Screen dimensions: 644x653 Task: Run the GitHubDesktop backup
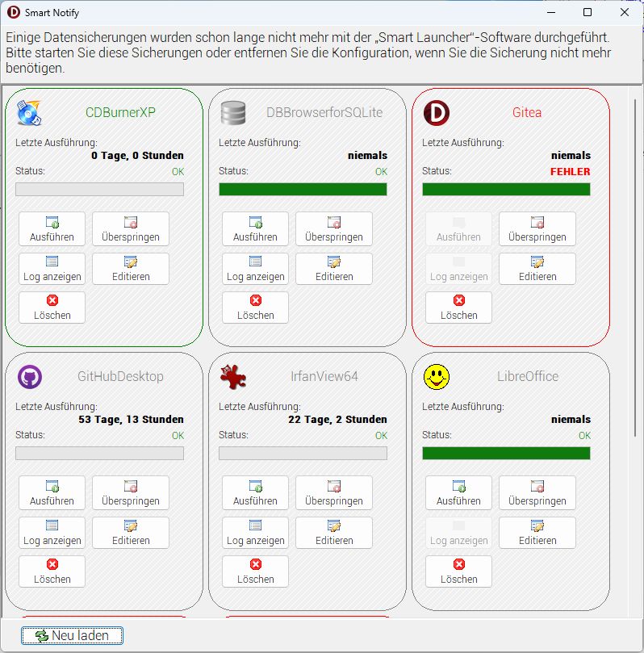[52, 492]
